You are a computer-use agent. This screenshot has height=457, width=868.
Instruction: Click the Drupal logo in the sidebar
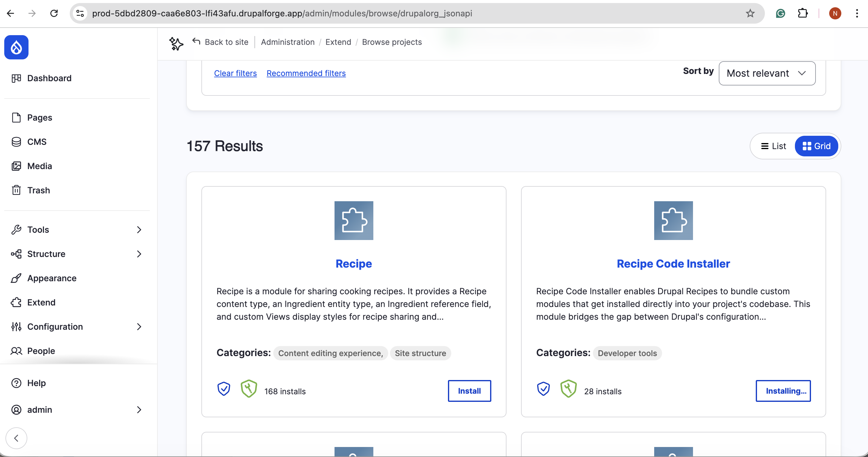pyautogui.click(x=16, y=47)
